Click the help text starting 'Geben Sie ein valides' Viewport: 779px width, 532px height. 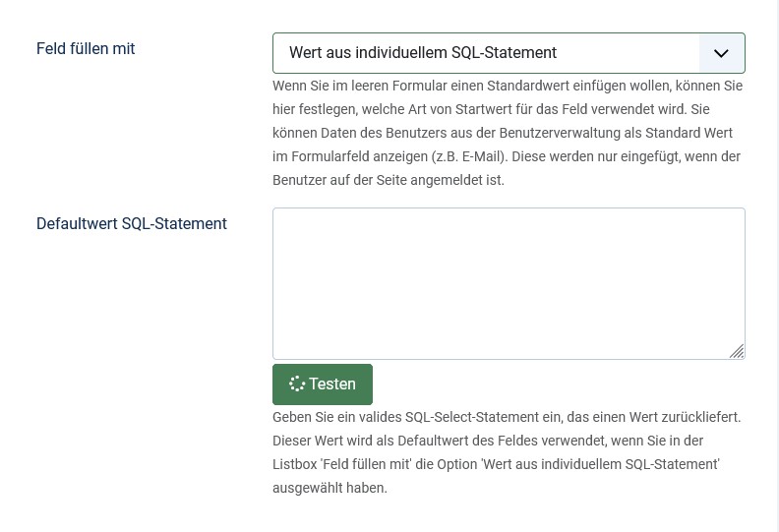[507, 452]
